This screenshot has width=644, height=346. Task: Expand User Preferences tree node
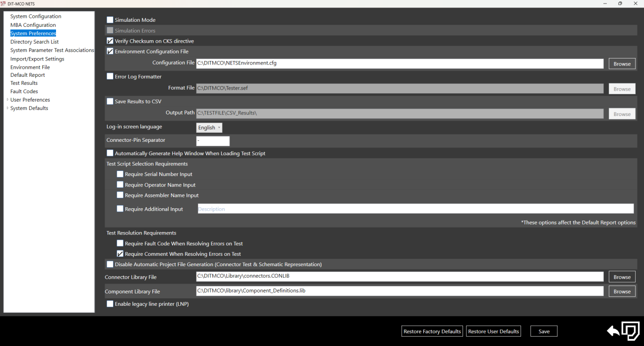7,100
